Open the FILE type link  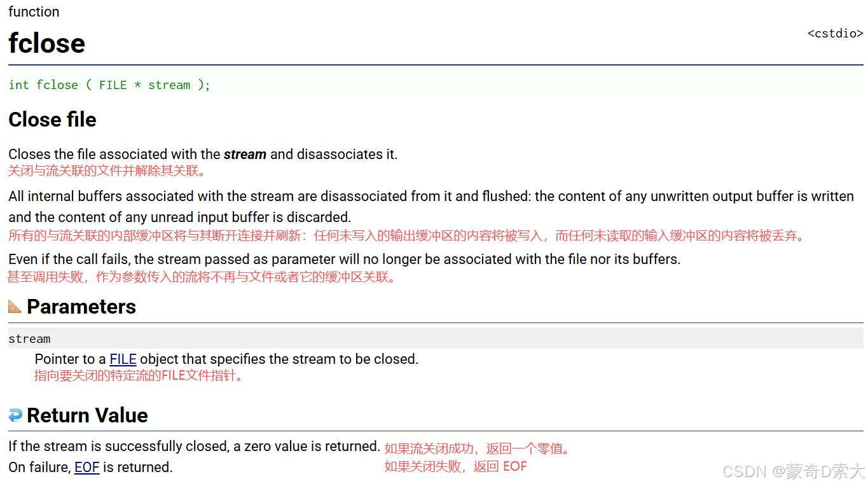tap(123, 359)
